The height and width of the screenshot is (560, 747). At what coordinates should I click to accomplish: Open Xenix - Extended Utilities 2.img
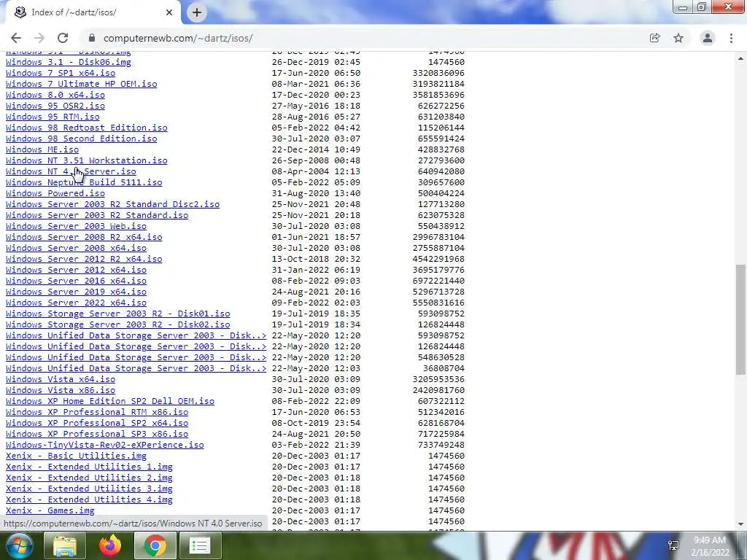89,478
